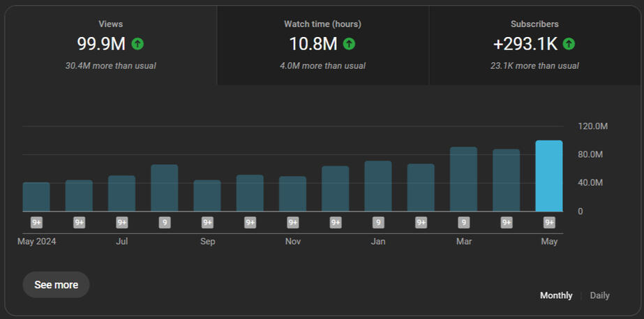Switch to the Subscribers tab
The width and height of the screenshot is (644, 319).
534,45
